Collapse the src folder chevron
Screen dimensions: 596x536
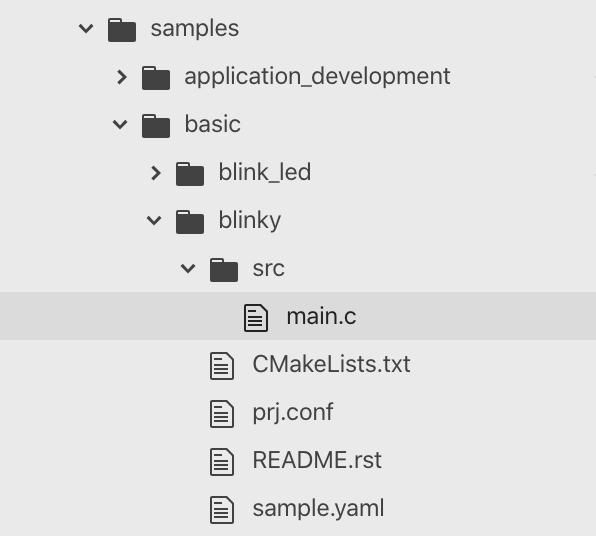click(188, 268)
